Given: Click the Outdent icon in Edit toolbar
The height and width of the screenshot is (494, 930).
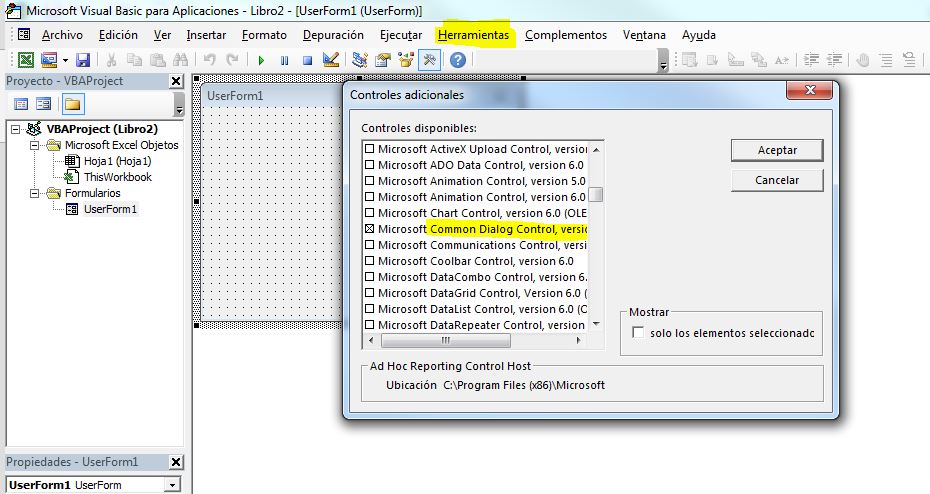Looking at the screenshot, I should pos(835,60).
